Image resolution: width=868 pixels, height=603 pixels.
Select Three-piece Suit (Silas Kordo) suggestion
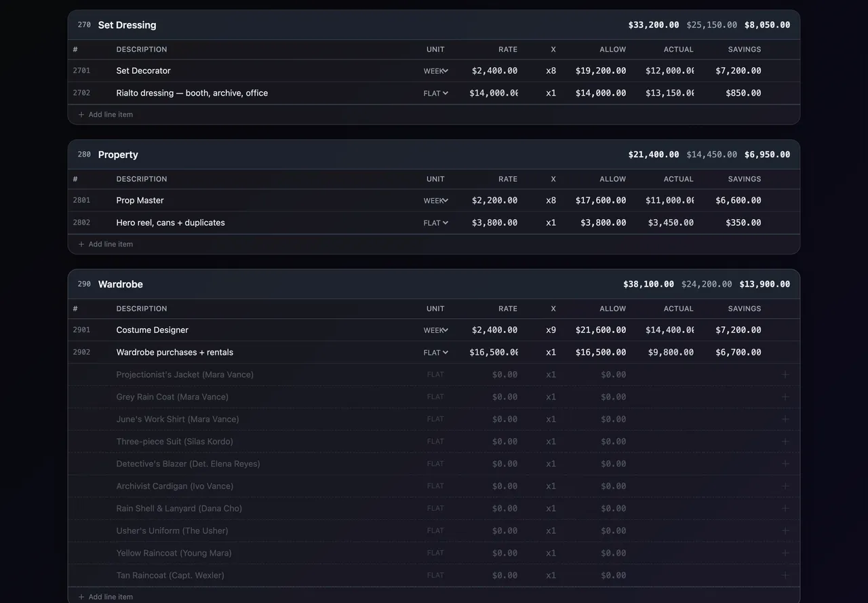point(174,442)
